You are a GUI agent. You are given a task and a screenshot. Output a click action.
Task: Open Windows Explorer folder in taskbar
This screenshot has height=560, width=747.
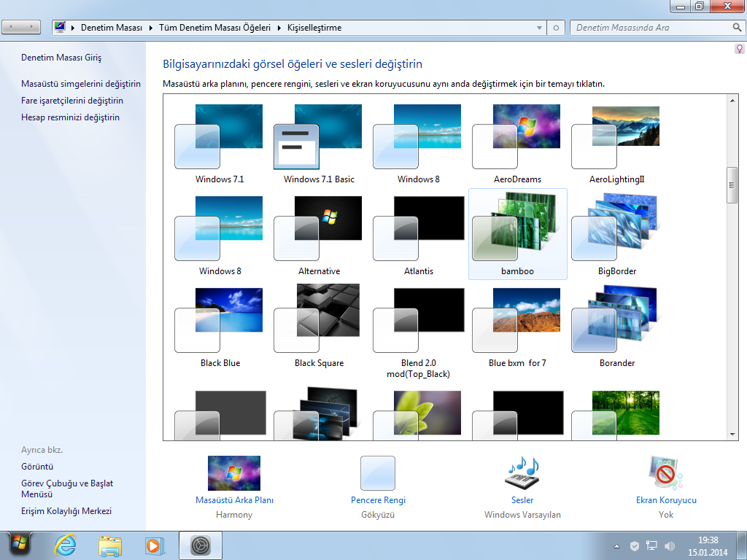[x=110, y=545]
